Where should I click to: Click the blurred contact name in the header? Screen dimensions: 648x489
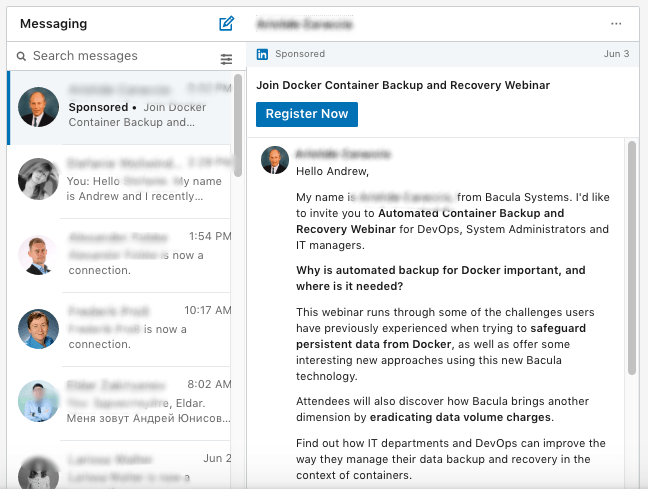tap(305, 24)
